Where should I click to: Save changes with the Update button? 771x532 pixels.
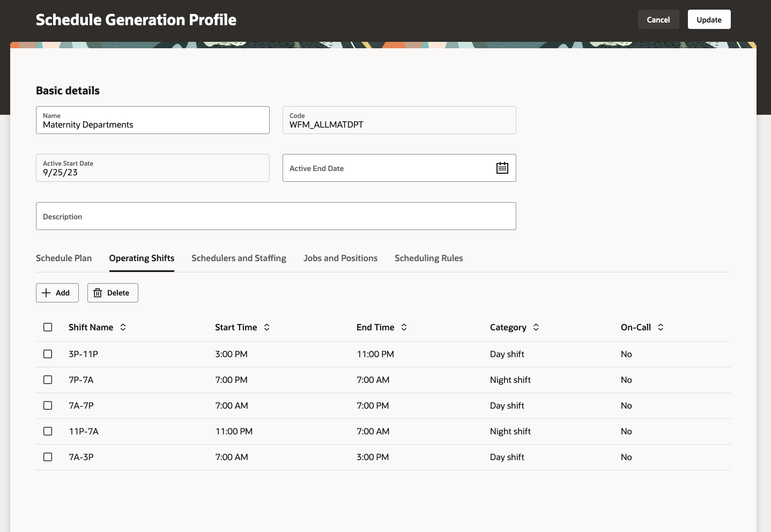click(x=709, y=19)
